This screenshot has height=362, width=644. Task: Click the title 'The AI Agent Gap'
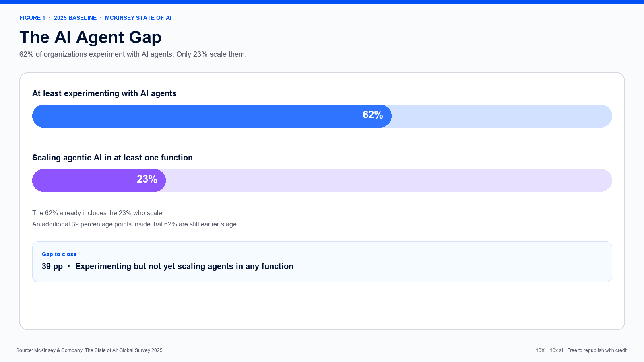click(x=91, y=37)
